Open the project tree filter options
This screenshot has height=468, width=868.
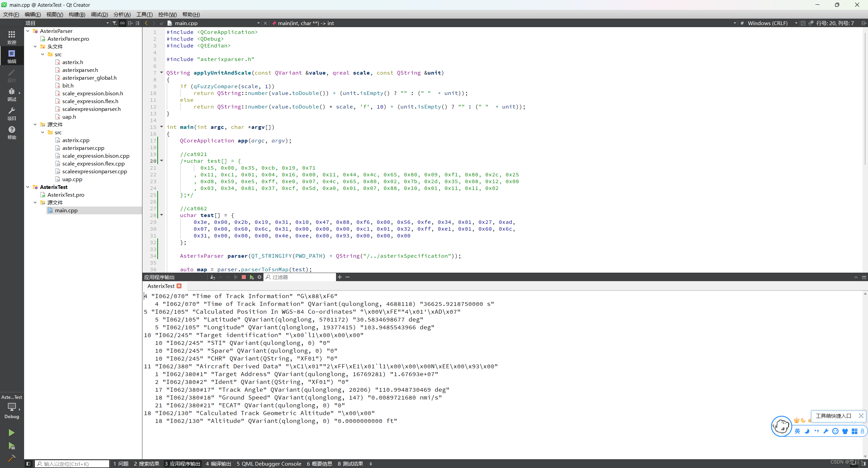point(115,23)
